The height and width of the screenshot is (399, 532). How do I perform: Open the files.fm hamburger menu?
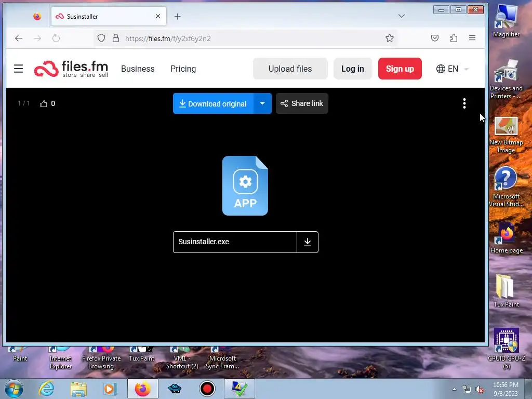[x=18, y=69]
